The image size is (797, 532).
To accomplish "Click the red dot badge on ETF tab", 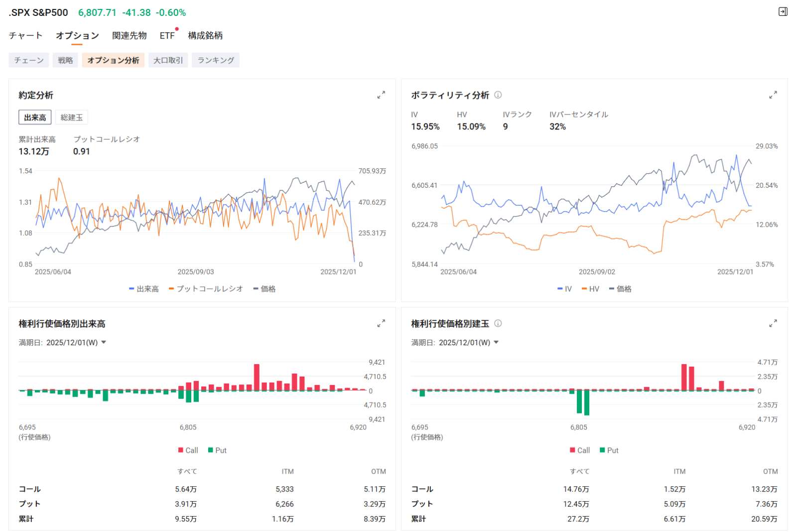I will [x=177, y=29].
